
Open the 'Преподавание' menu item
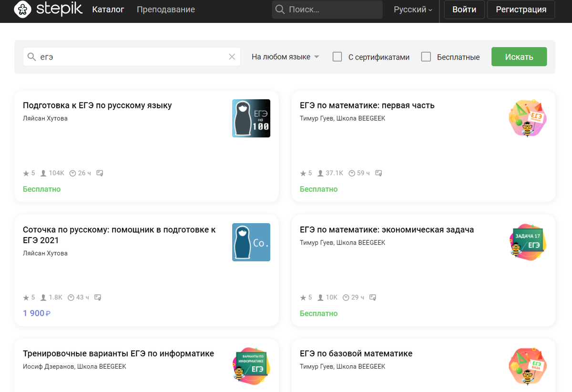pyautogui.click(x=165, y=10)
